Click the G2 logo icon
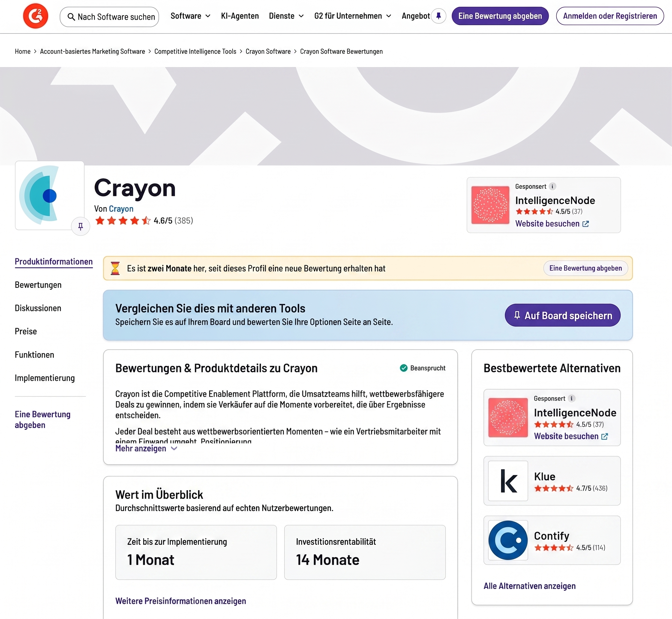Image resolution: width=672 pixels, height=619 pixels. (x=36, y=16)
